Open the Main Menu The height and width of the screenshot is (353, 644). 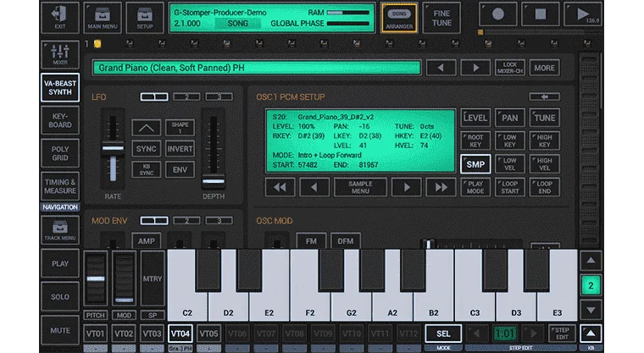point(103,17)
